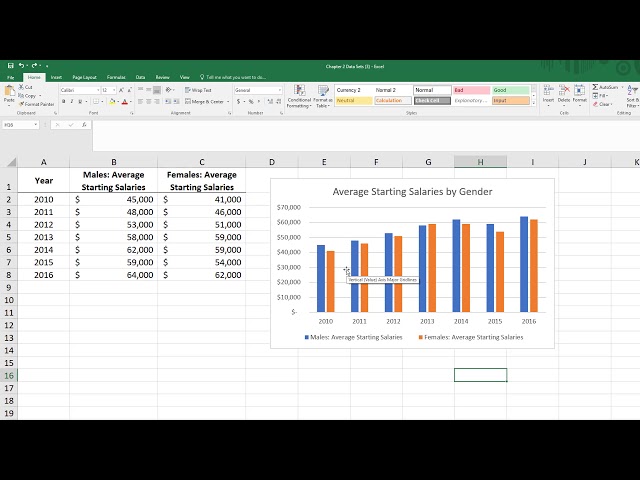The width and height of the screenshot is (640, 480).
Task: Click the Format Painter brush
Action: point(36,104)
